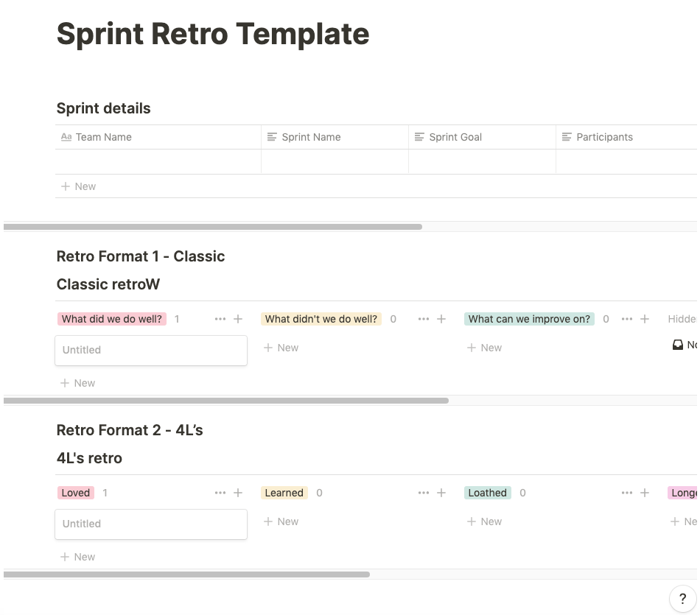The height and width of the screenshot is (615, 700).
Task: Open the help question mark button
Action: point(682,599)
